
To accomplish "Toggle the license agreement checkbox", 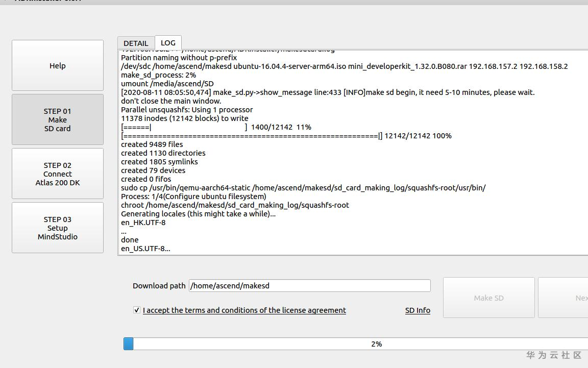I will coord(136,310).
